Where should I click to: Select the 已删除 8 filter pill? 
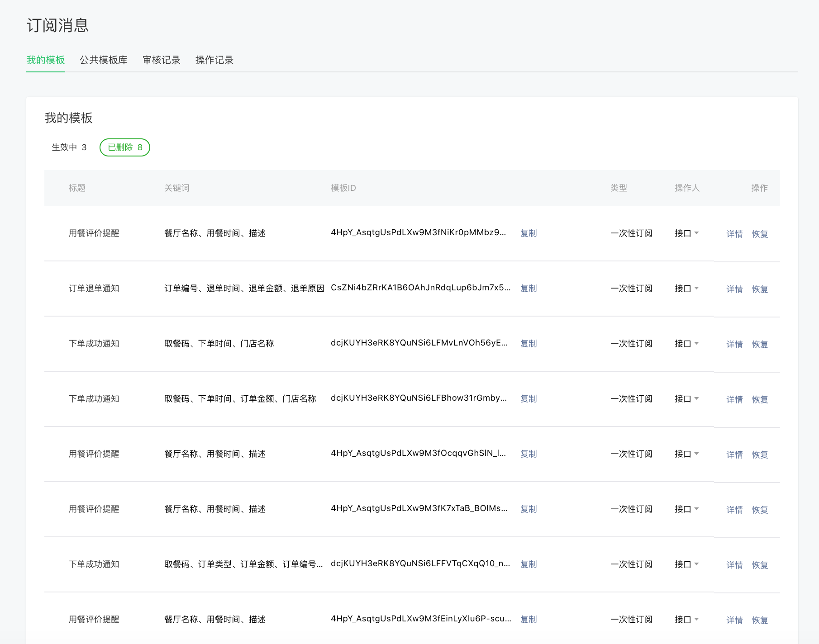[x=125, y=147]
